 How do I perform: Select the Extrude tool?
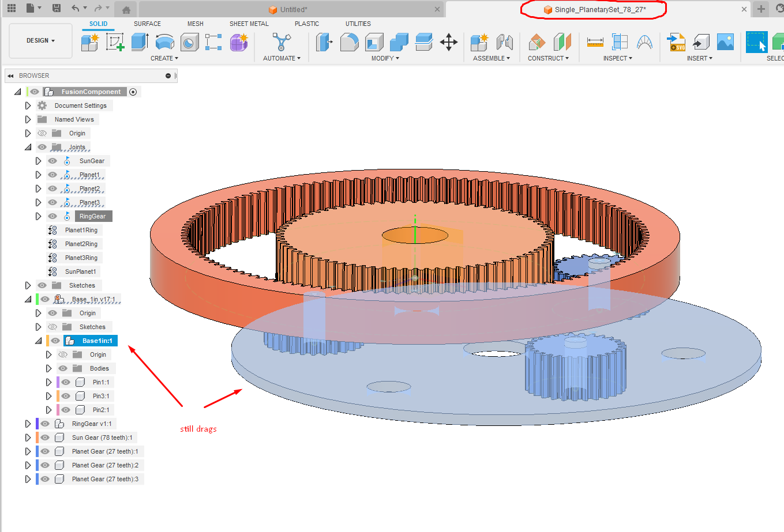[140, 42]
